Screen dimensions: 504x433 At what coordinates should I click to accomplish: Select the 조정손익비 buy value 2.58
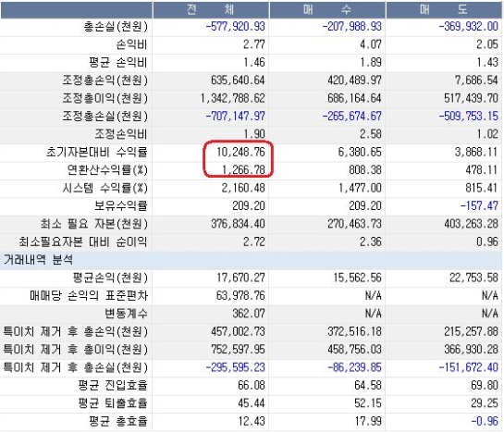370,134
